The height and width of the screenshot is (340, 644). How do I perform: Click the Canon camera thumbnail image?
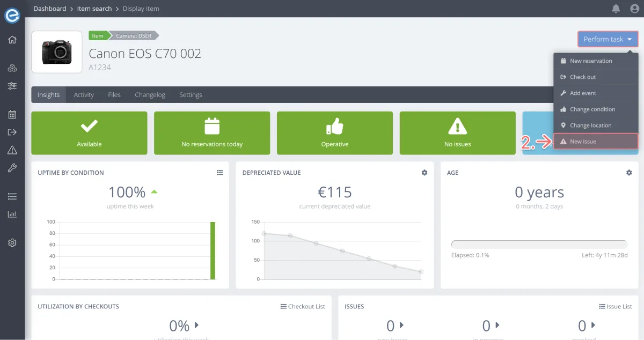[57, 52]
